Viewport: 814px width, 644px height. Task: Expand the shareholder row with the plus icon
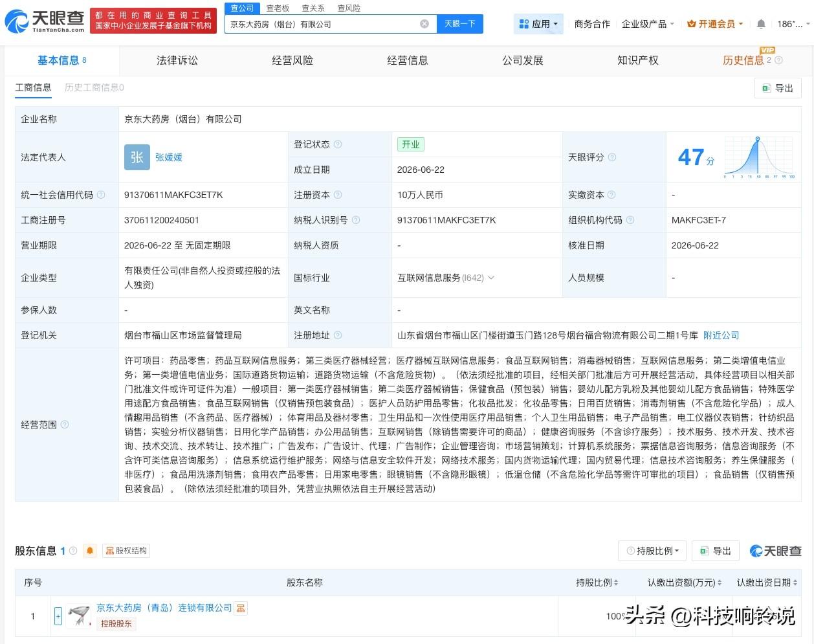click(58, 616)
